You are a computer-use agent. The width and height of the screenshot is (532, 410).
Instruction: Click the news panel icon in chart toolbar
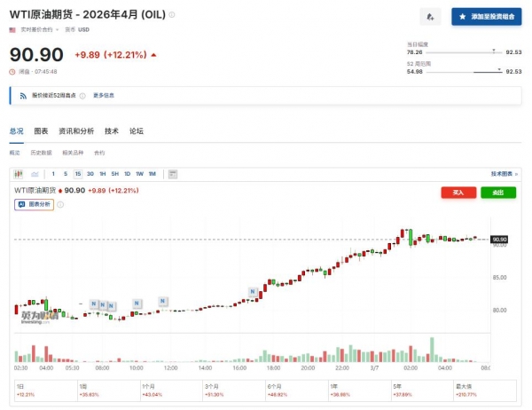coord(172,174)
